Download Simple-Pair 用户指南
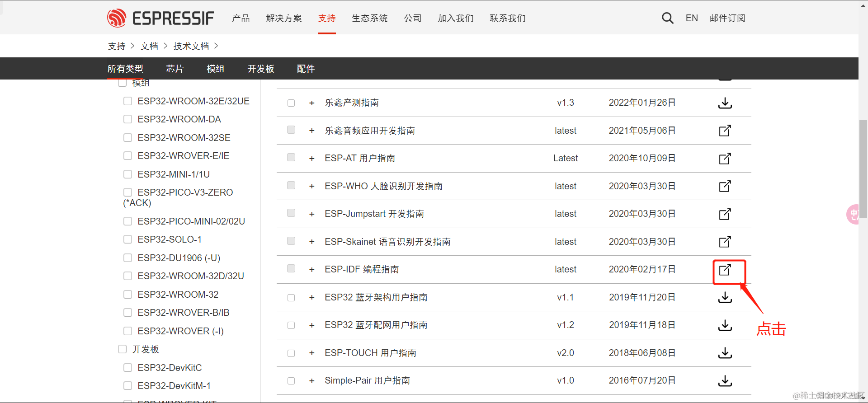The width and height of the screenshot is (868, 403). (725, 381)
